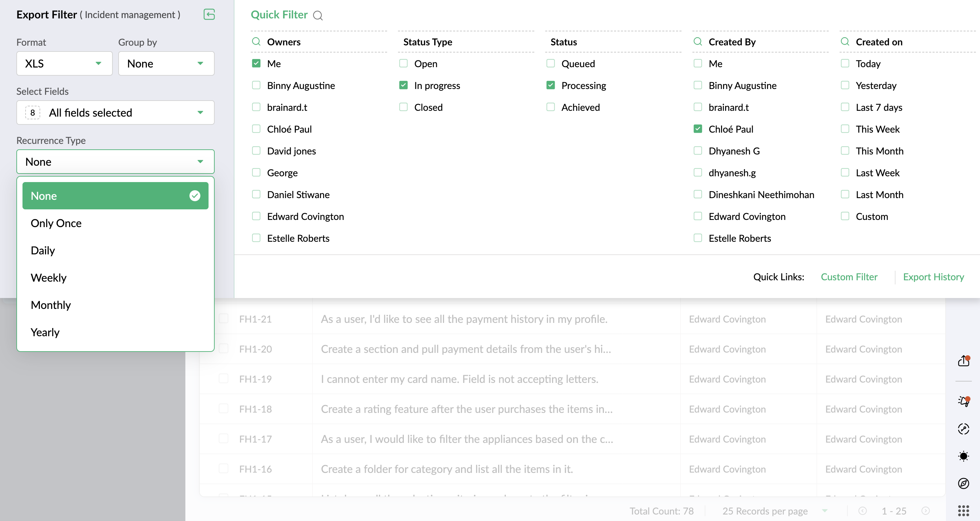Screen dimensions: 980x521
Task: View Export History link
Action: (933, 277)
